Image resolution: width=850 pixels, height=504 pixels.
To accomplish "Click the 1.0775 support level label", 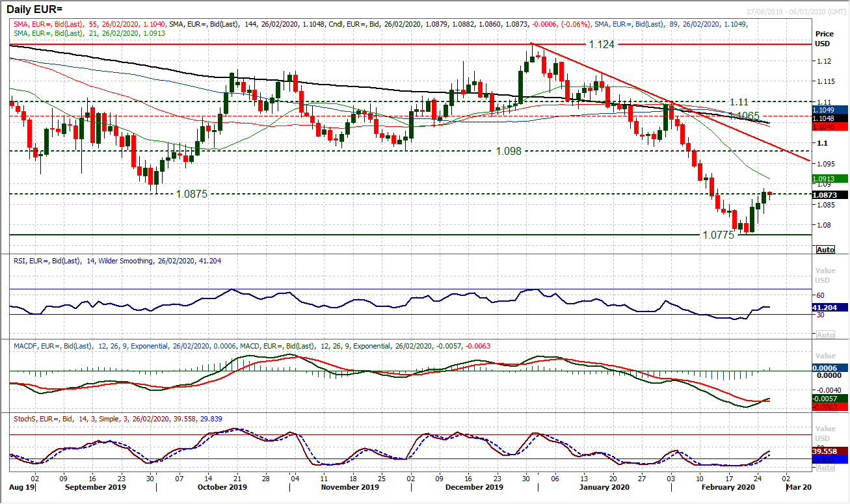I will click(719, 235).
